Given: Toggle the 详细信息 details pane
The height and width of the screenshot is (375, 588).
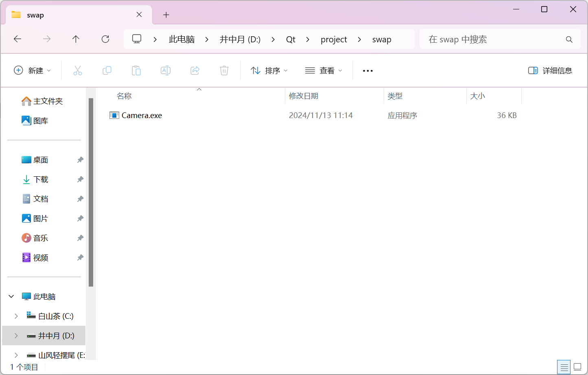Looking at the screenshot, I should pyautogui.click(x=550, y=70).
